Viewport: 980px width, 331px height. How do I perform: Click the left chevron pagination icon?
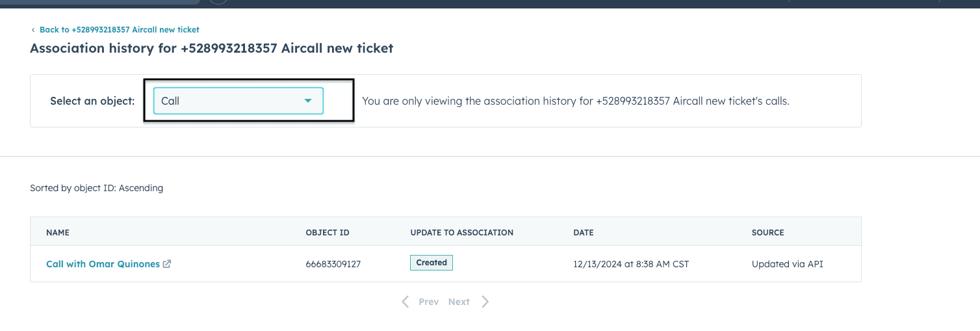coord(406,302)
